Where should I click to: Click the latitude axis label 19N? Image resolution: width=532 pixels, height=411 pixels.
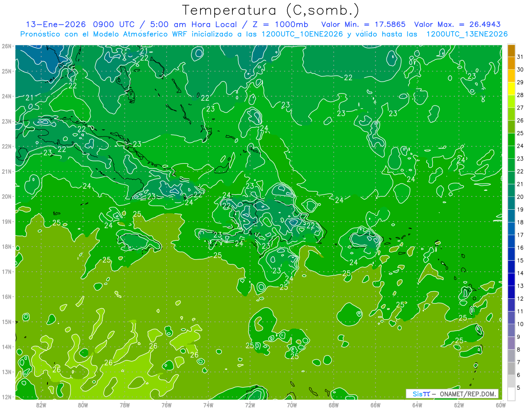(6, 221)
